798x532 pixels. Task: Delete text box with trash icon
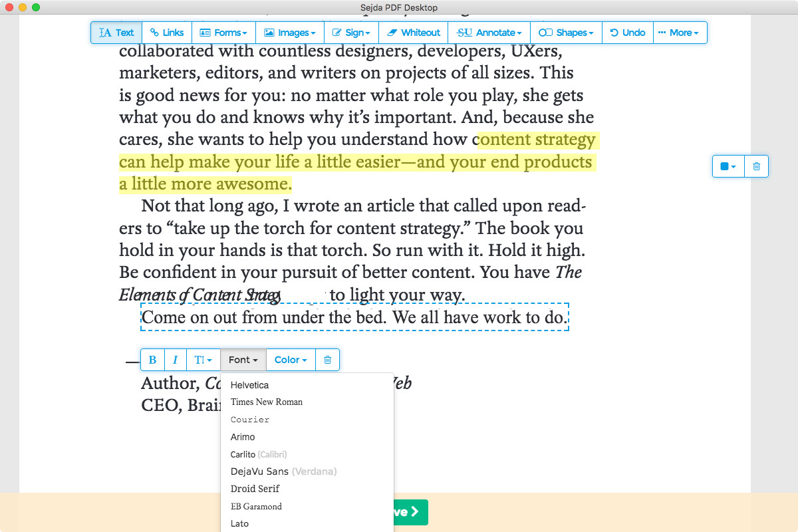(327, 360)
